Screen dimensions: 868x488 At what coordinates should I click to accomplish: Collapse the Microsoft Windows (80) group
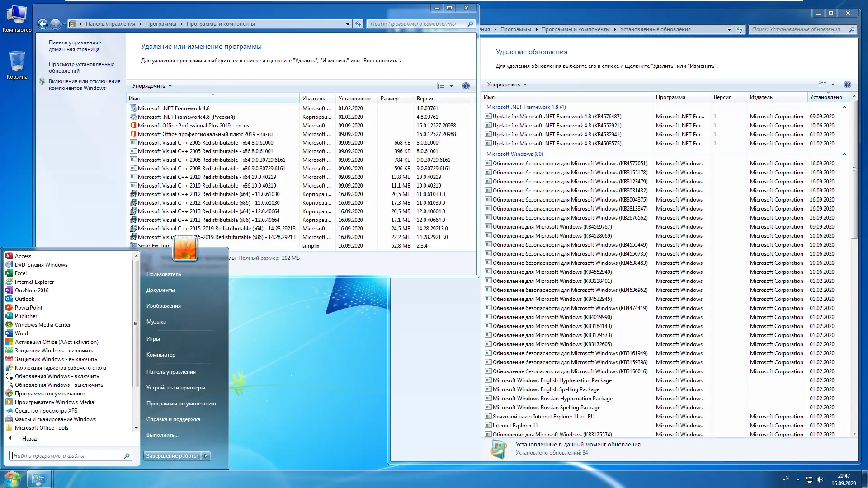pyautogui.click(x=844, y=154)
